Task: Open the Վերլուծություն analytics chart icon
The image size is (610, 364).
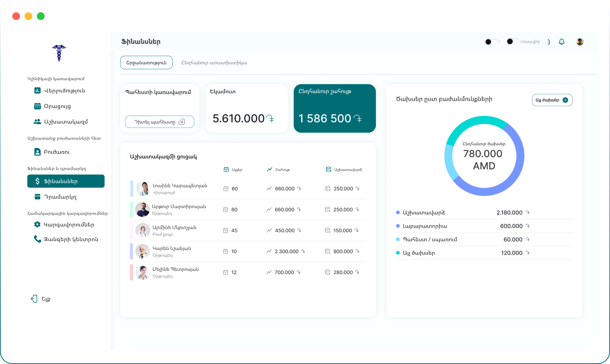Action: (x=37, y=90)
